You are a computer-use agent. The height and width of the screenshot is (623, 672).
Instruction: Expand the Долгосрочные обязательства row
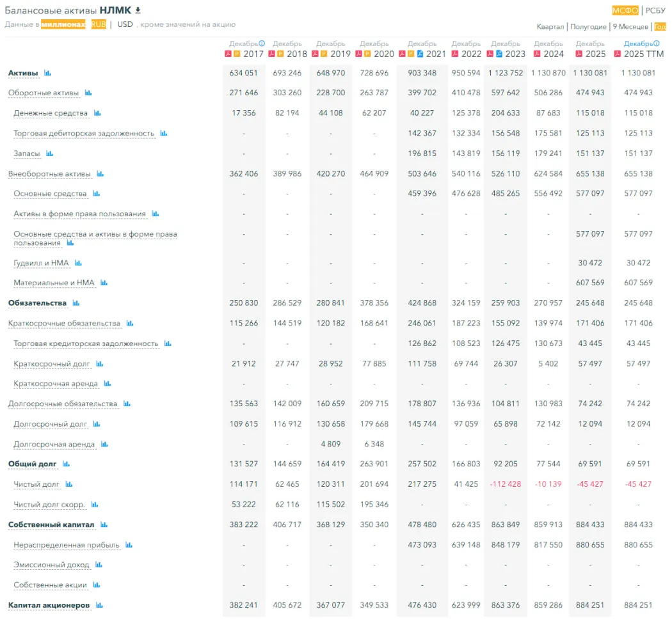pyautogui.click(x=63, y=404)
